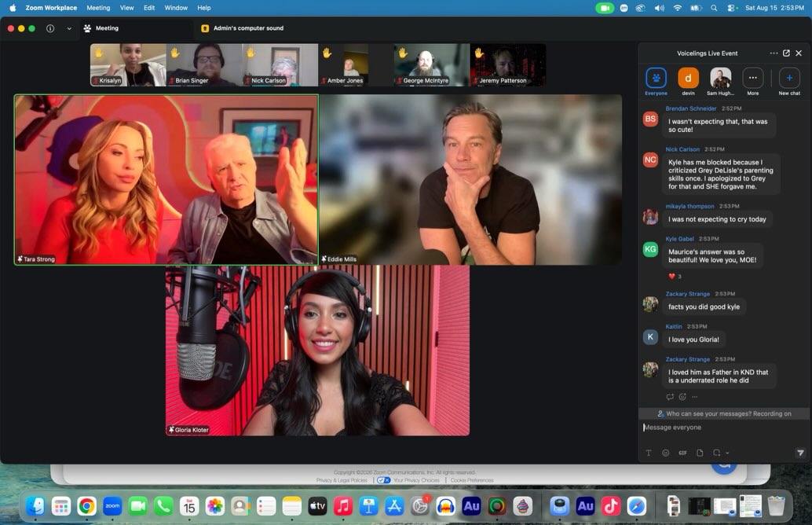Viewport: 812px width, 525px height.
Task: Open the Window menu
Action: pos(176,8)
